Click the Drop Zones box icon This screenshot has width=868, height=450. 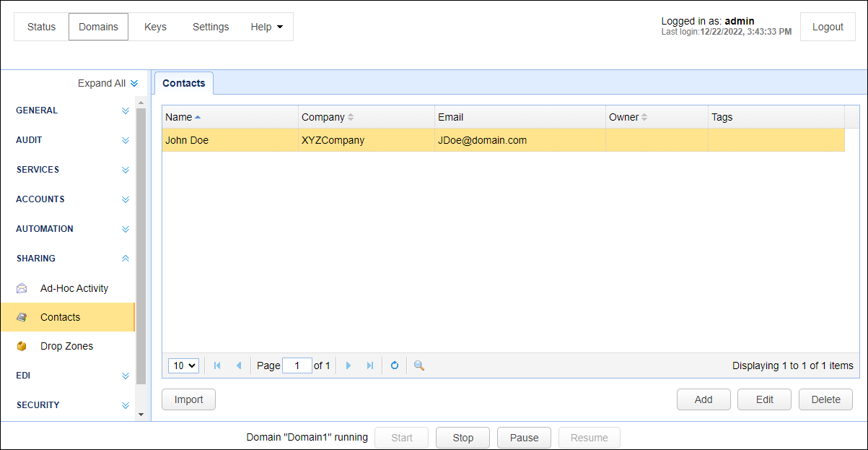(x=22, y=346)
